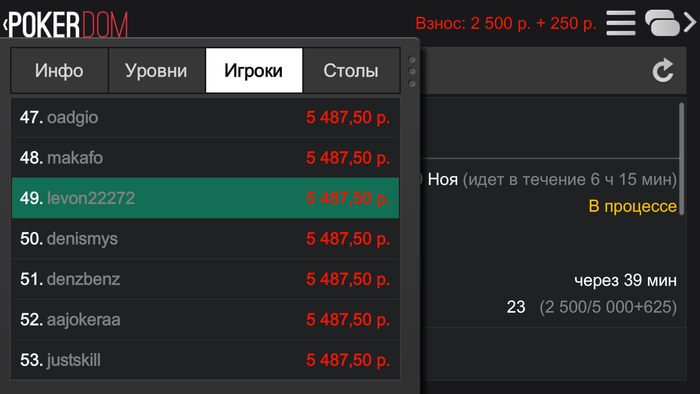Click the three-dot panel drag handle
700x394 pixels.
coord(412,71)
